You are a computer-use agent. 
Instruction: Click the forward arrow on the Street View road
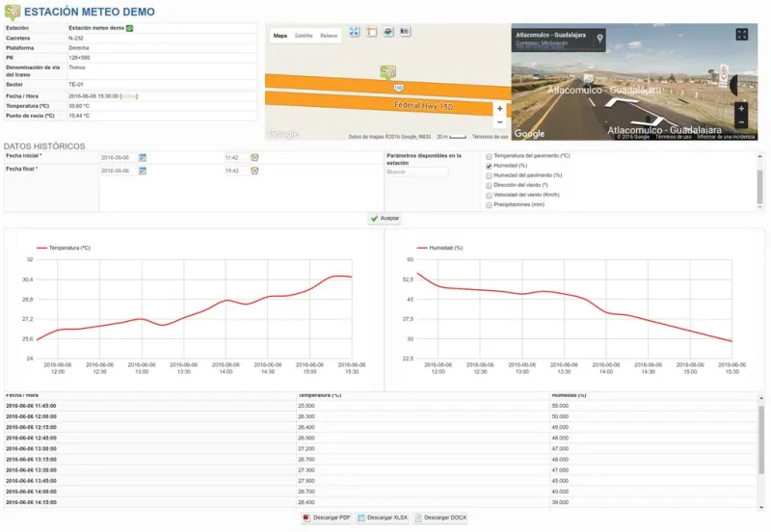pyautogui.click(x=622, y=102)
